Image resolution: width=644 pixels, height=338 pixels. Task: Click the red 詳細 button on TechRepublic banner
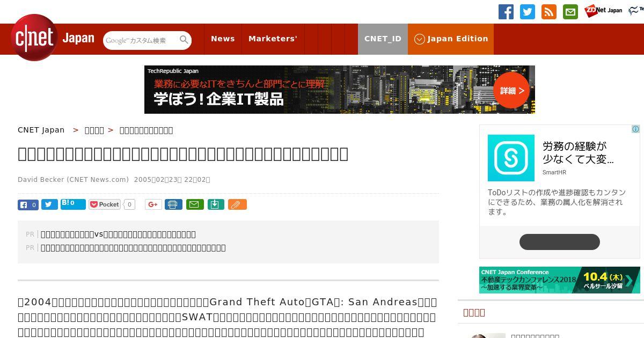coord(511,91)
